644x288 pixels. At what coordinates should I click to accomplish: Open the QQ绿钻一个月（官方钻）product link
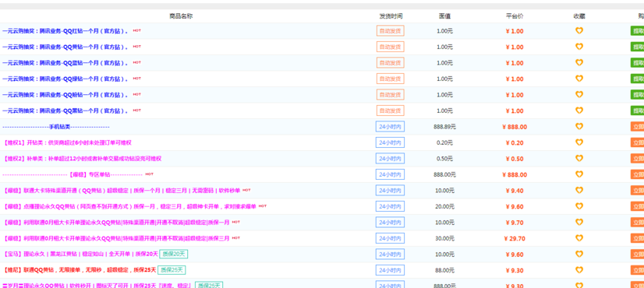coord(65,79)
